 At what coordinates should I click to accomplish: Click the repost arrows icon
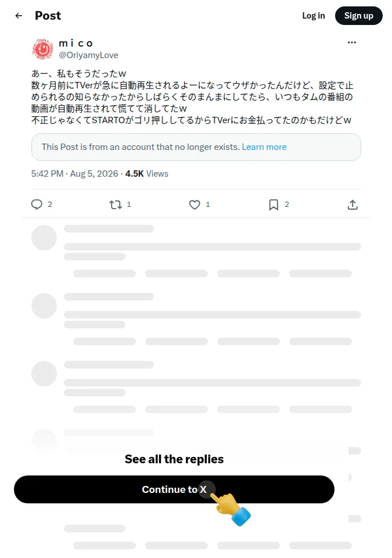click(x=116, y=205)
